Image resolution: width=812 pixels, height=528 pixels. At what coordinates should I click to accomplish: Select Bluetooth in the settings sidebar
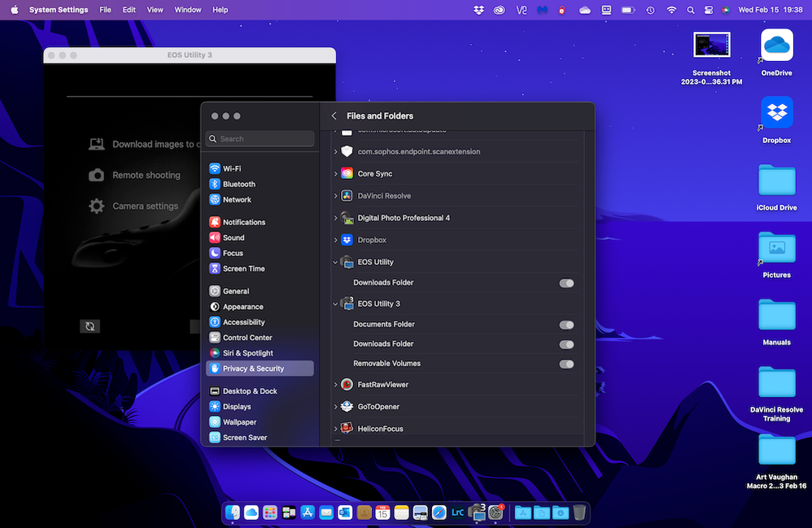tap(238, 184)
